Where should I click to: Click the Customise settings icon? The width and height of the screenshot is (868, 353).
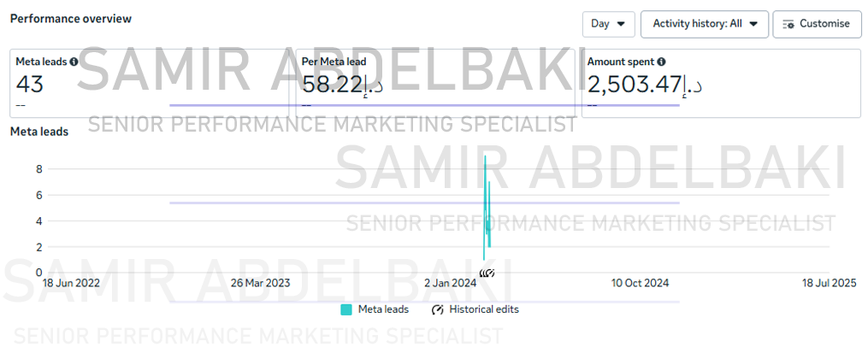788,24
